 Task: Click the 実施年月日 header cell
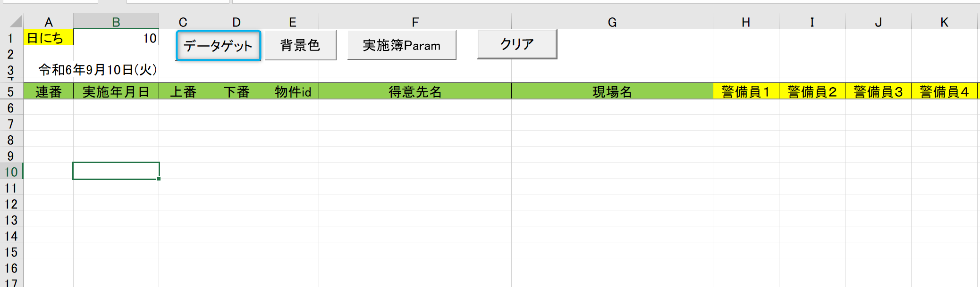tap(116, 91)
